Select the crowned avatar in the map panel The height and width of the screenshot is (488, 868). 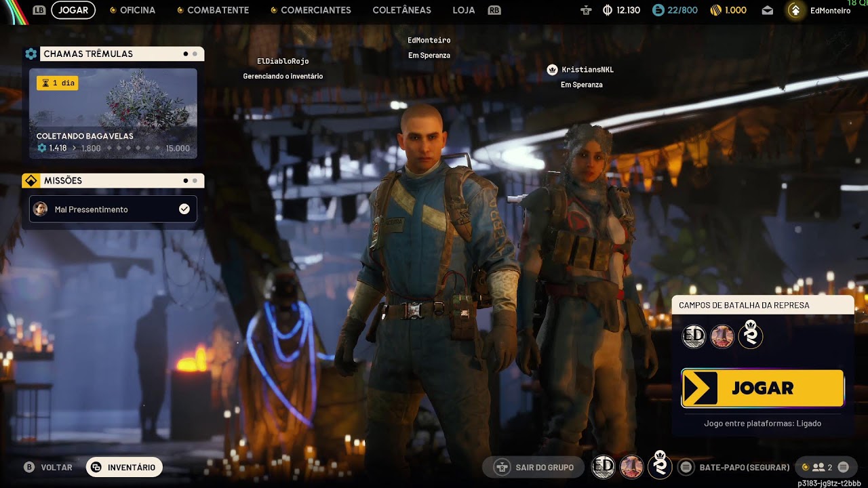(x=751, y=335)
